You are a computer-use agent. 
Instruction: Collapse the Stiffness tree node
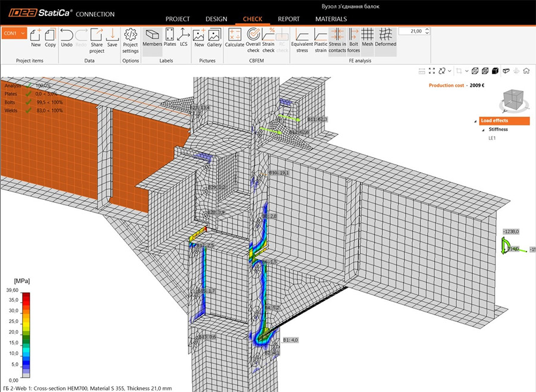(x=484, y=129)
